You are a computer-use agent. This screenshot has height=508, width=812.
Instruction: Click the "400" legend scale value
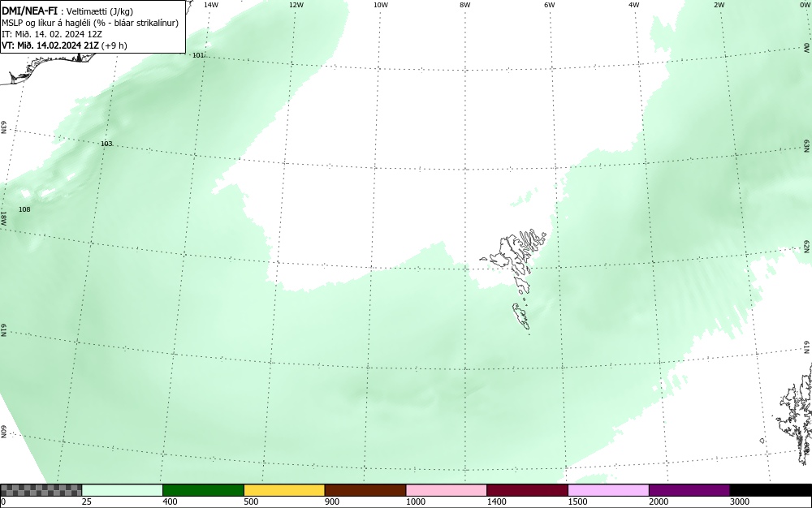[170, 502]
